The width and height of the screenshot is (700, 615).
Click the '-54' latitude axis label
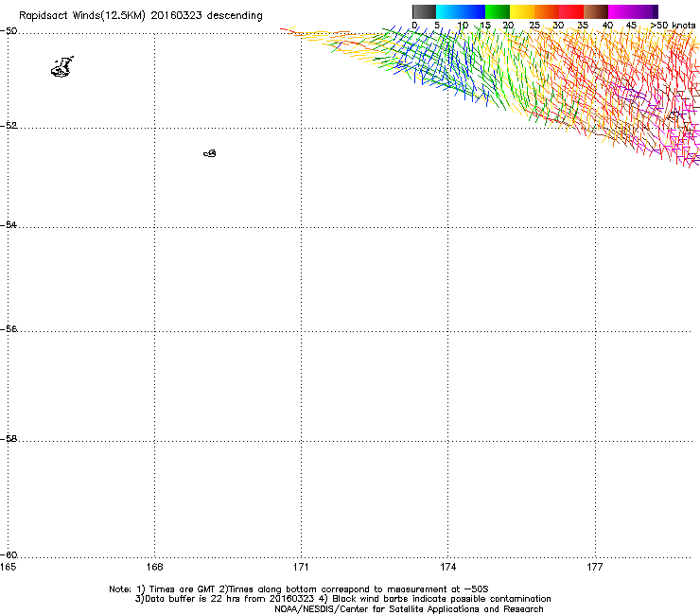coord(9,224)
